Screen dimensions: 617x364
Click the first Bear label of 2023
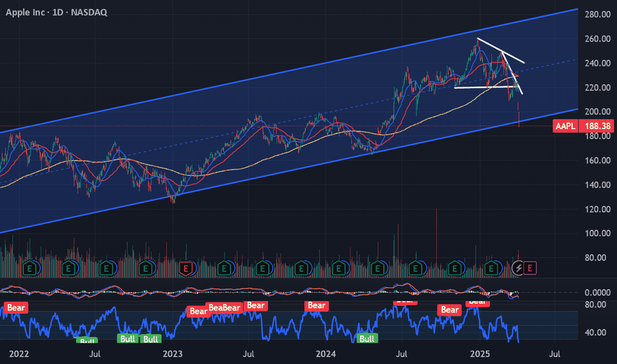tap(198, 311)
